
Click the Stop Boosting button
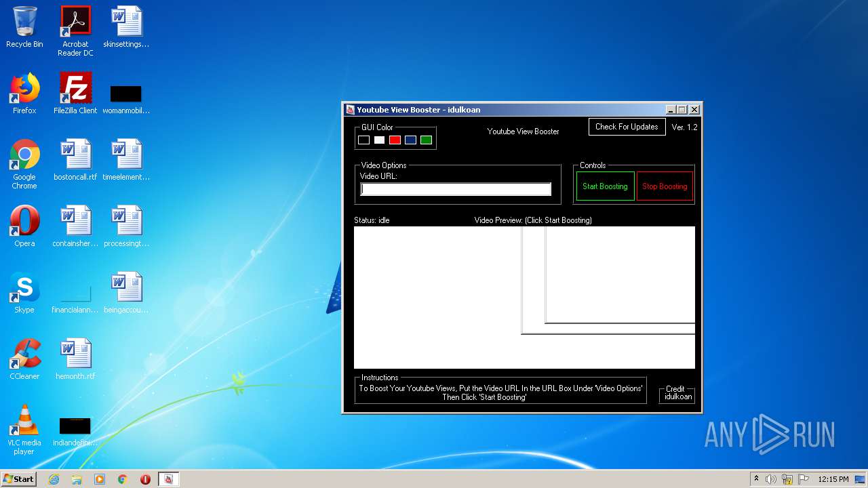coord(665,186)
